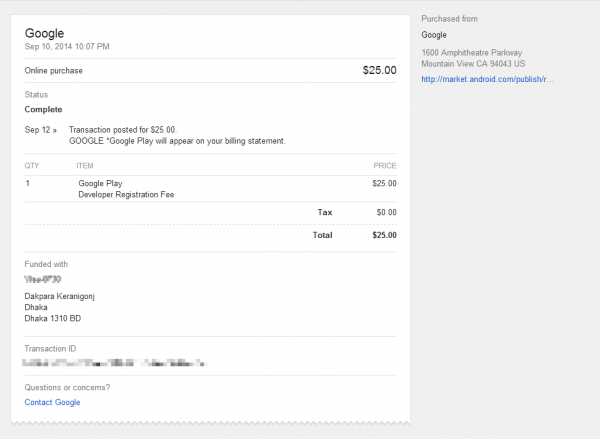Click the Purchased from heading
The height and width of the screenshot is (439, 600).
pos(452,19)
